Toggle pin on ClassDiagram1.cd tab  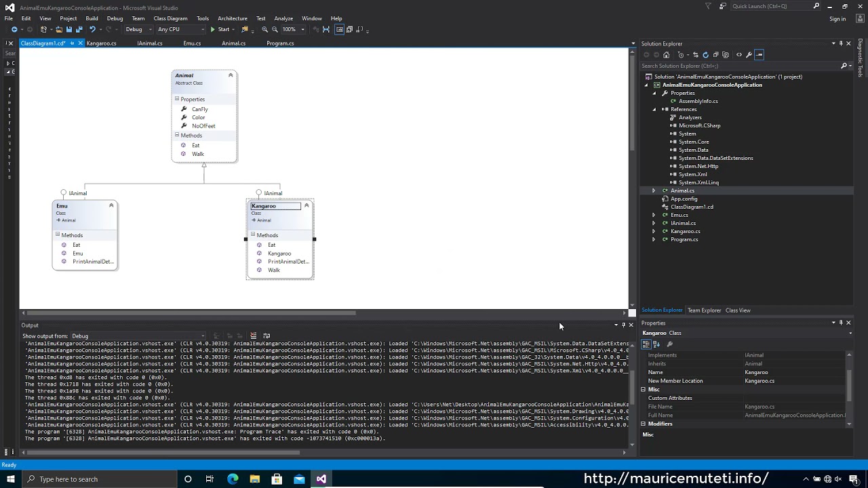72,43
